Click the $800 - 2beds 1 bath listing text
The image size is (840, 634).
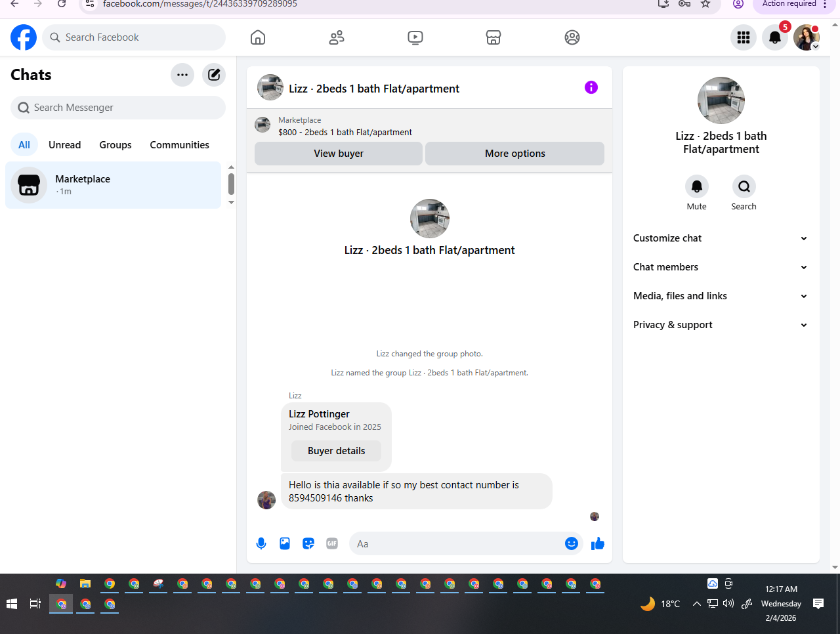(x=345, y=132)
